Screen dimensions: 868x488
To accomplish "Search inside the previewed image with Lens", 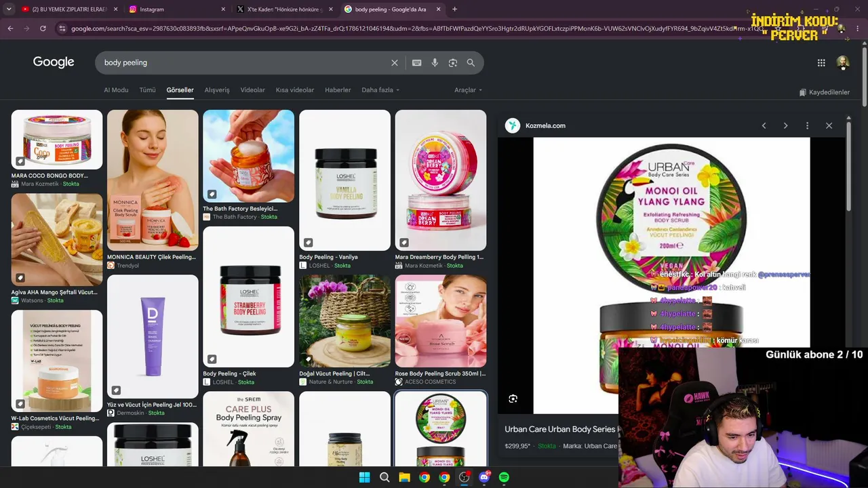I will 513,399.
